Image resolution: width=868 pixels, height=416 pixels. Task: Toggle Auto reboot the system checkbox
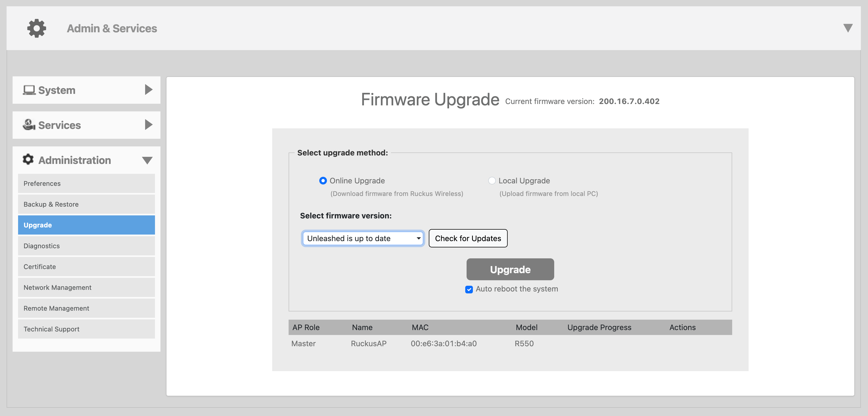pyautogui.click(x=469, y=289)
